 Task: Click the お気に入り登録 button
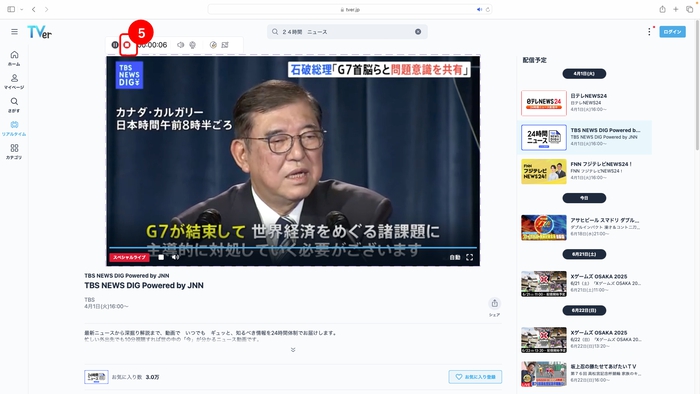475,377
